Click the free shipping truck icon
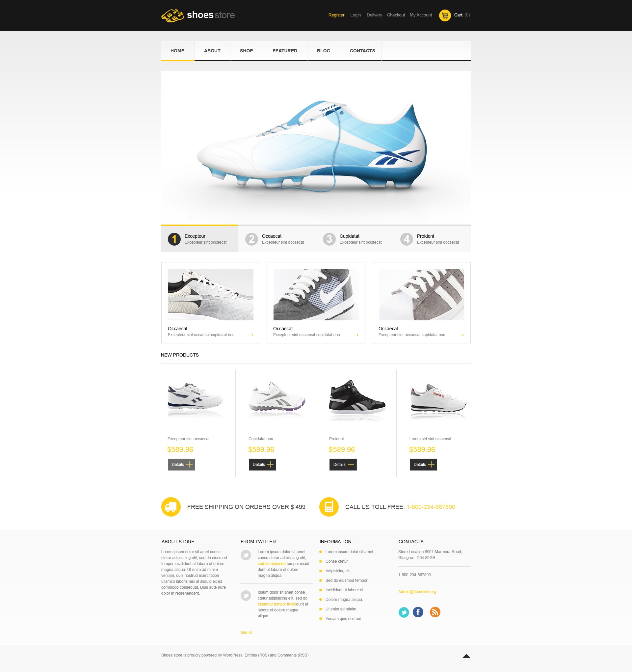The height and width of the screenshot is (672, 632). 171,507
